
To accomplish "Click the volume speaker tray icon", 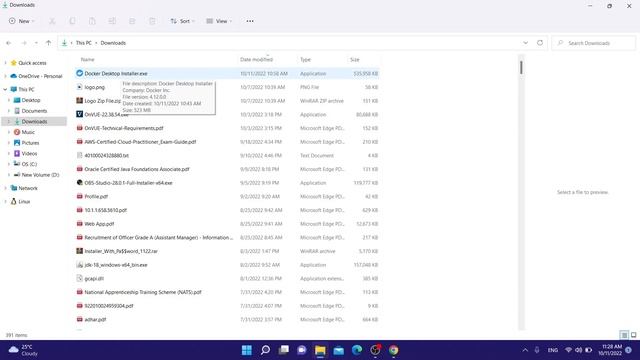I will pos(578,350).
